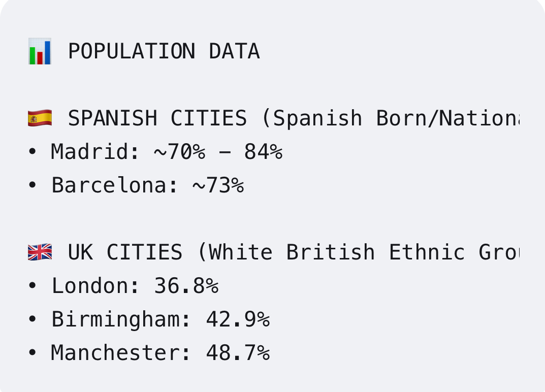This screenshot has height=392, width=545.
Task: Click the word DATA in title
Action: tap(235, 51)
